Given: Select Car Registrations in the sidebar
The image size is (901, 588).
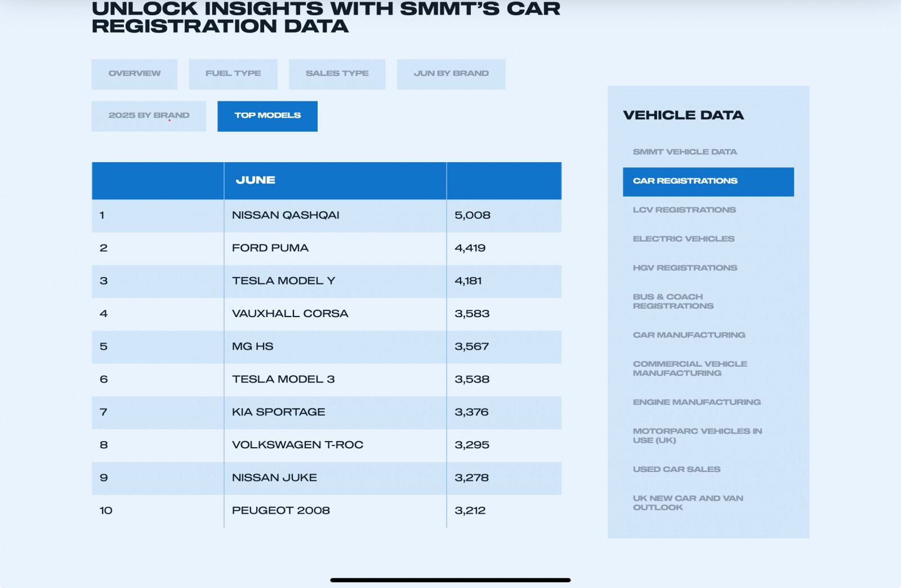Looking at the screenshot, I should click(x=708, y=181).
